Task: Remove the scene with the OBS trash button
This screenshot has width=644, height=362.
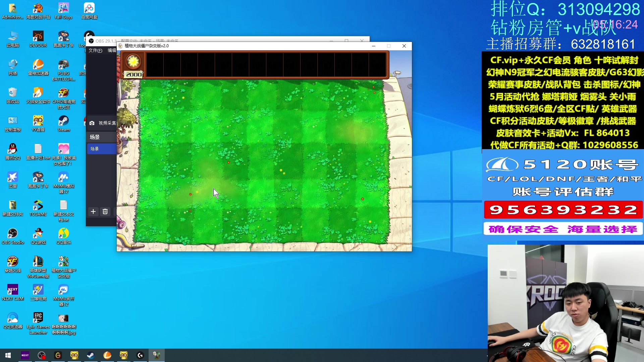Action: tap(105, 212)
